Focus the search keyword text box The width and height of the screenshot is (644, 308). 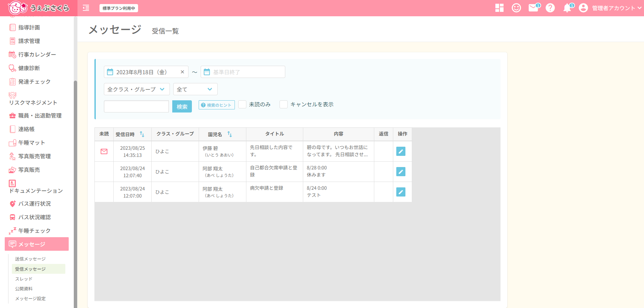(136, 106)
